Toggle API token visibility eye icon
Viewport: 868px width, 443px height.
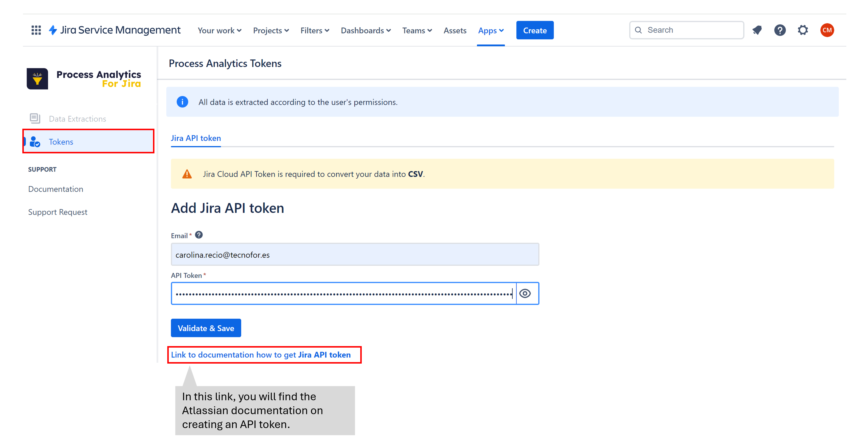coord(525,294)
